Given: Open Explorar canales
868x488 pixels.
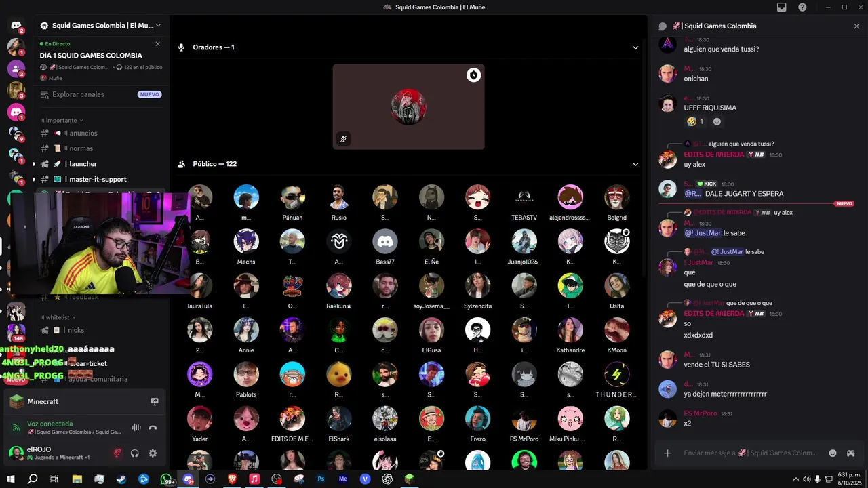Looking at the screenshot, I should [x=100, y=94].
